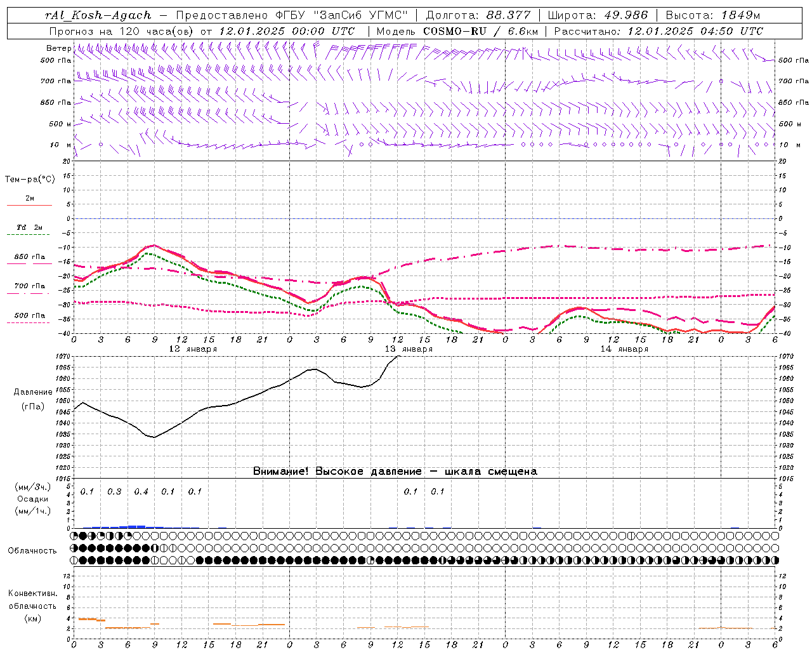Viewport: 812px width, 650px height.
Task: Select the "Давление" pressure chart label
Action: coord(33,392)
